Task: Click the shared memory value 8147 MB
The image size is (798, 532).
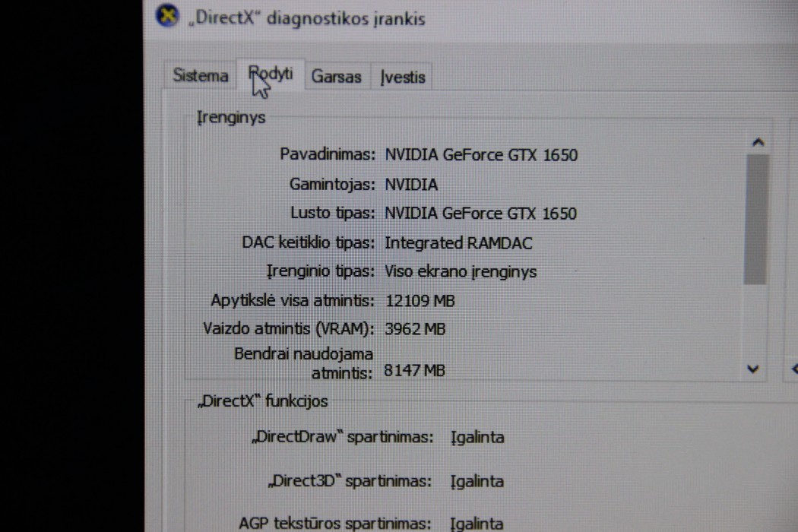Action: click(415, 370)
